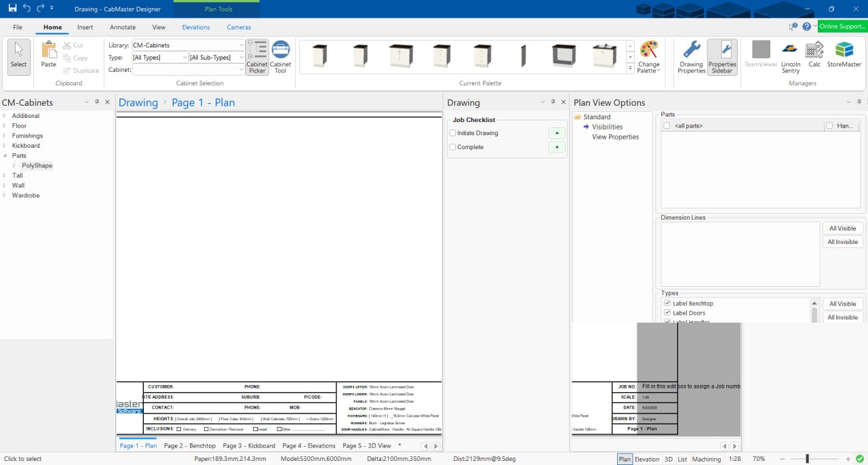The width and height of the screenshot is (868, 465).
Task: Launch Lincoln Sentry manager
Action: (x=791, y=57)
